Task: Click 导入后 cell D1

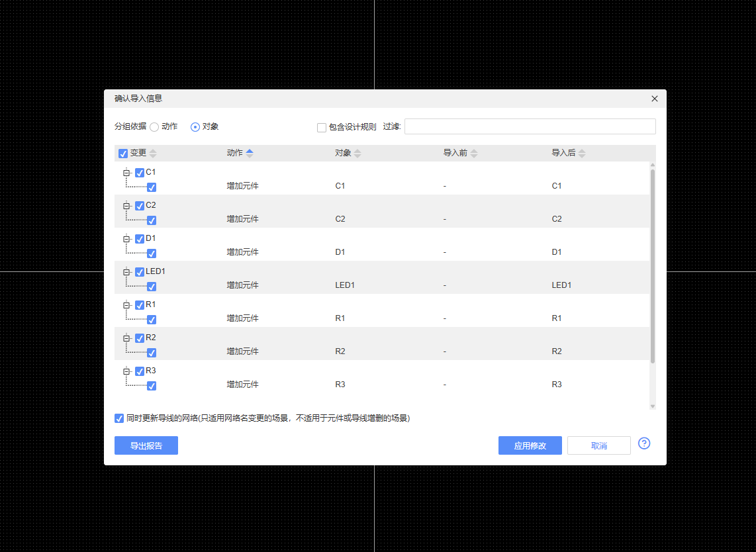Action: (556, 252)
